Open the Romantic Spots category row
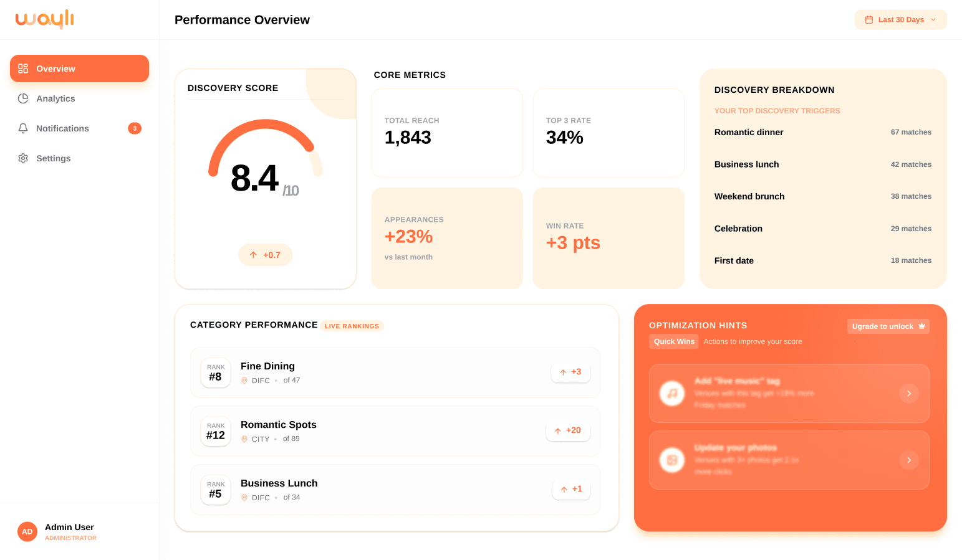 click(395, 431)
